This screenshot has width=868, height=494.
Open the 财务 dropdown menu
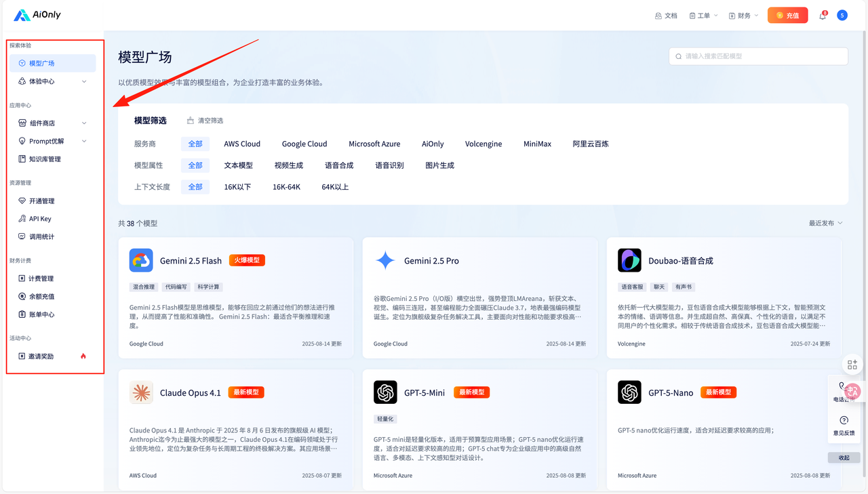coord(743,16)
